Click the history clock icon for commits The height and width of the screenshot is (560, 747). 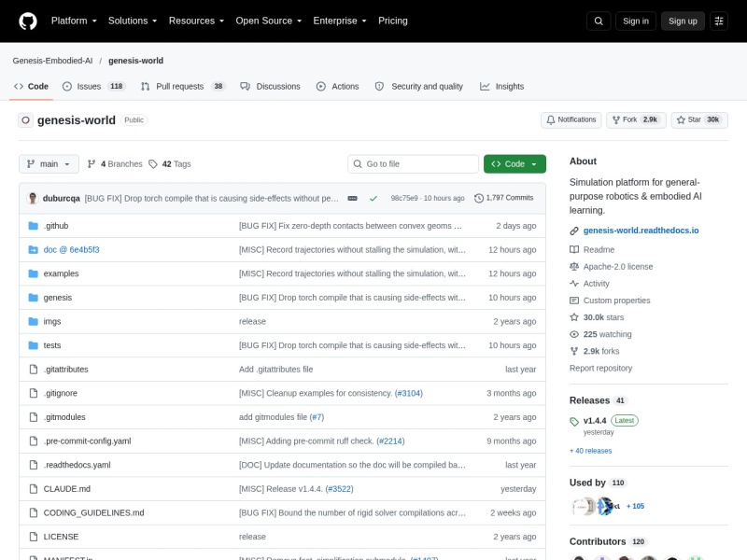(479, 198)
